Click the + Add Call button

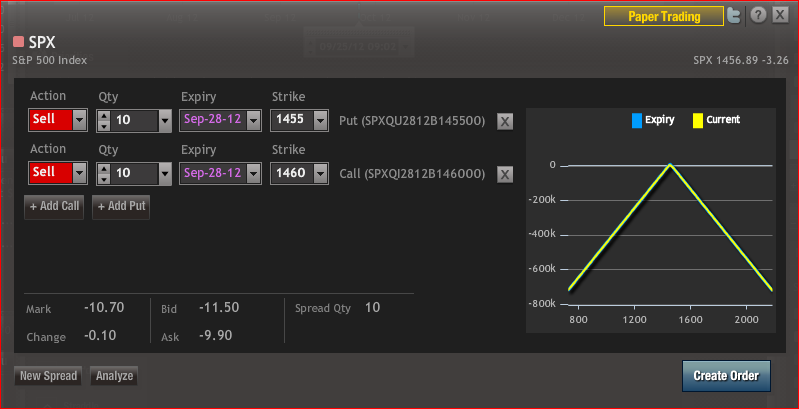[x=54, y=207]
